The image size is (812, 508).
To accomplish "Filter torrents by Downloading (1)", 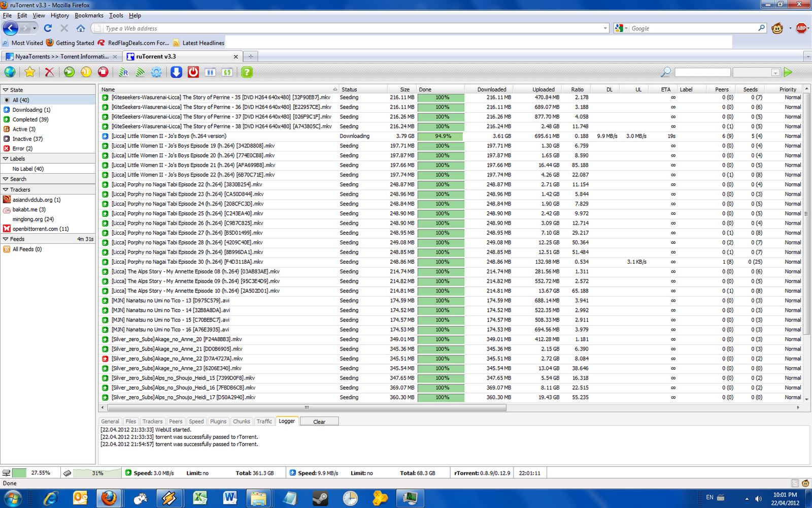I will (x=31, y=110).
